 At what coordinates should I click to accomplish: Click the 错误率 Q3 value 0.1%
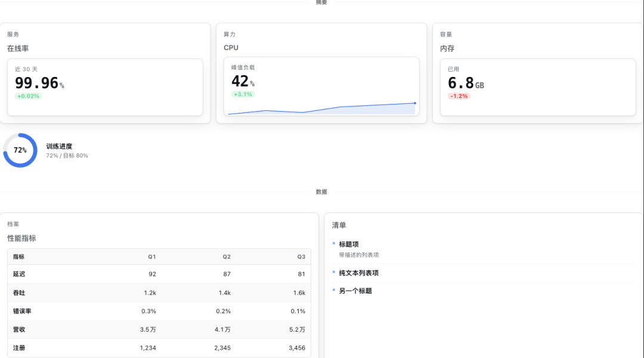(298, 311)
